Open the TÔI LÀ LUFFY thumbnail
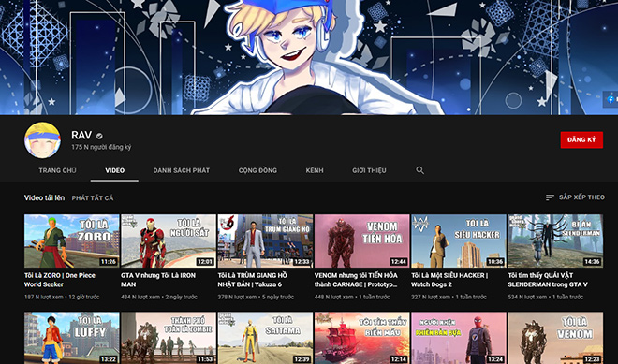 coord(72,338)
